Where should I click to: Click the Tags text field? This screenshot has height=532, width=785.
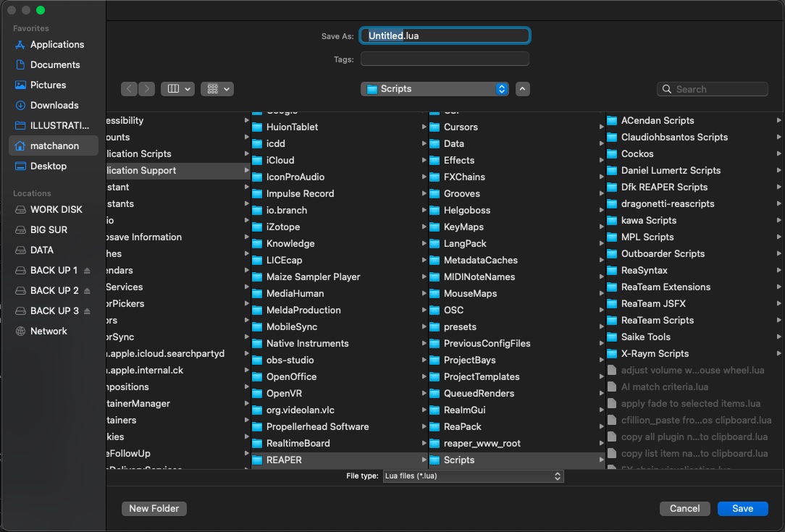coord(445,59)
